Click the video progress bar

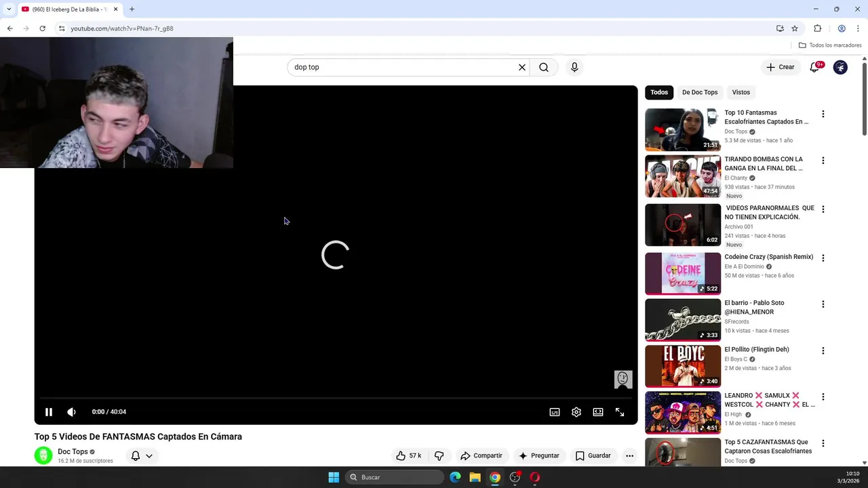pyautogui.click(x=336, y=398)
